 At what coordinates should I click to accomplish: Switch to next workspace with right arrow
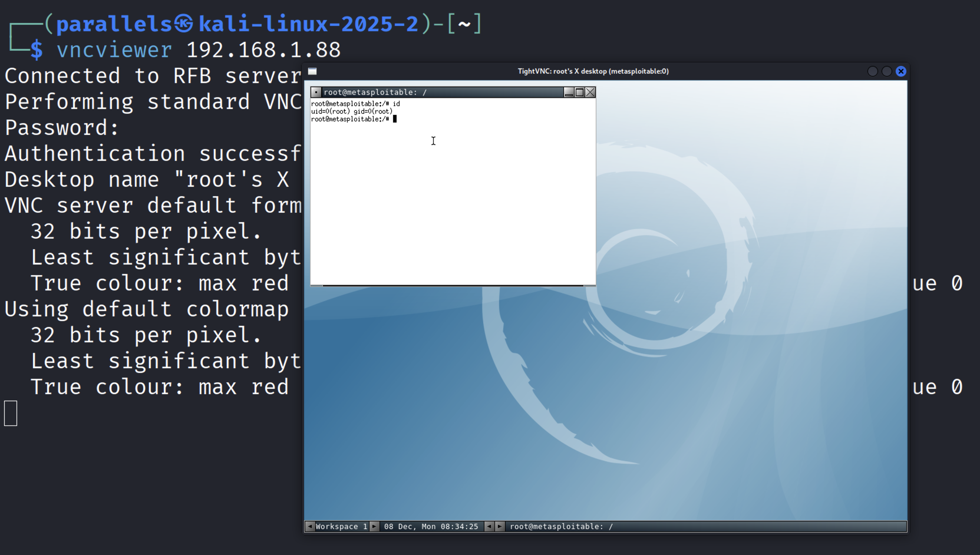pos(374,526)
